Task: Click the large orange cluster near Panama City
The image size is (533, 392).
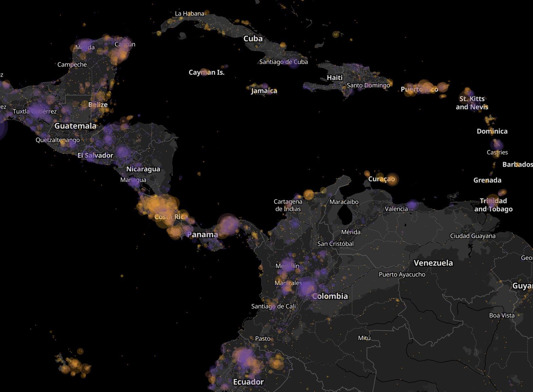Action: tap(228, 225)
